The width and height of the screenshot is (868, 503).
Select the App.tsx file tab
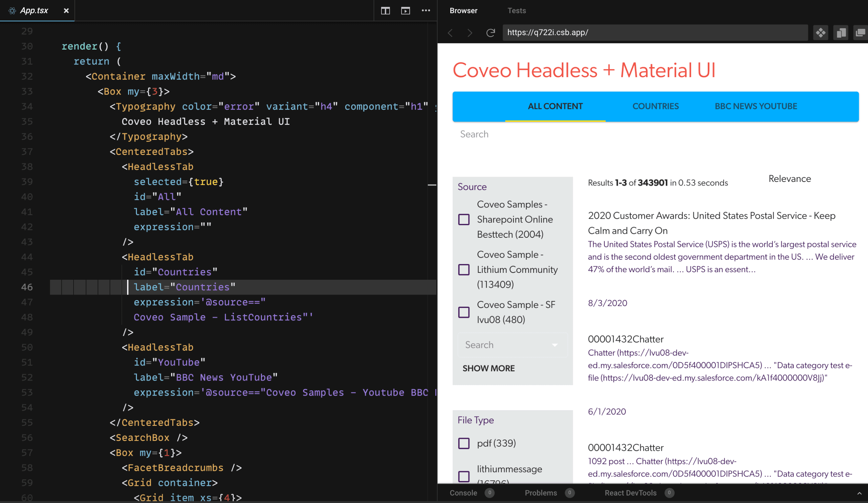tap(37, 11)
